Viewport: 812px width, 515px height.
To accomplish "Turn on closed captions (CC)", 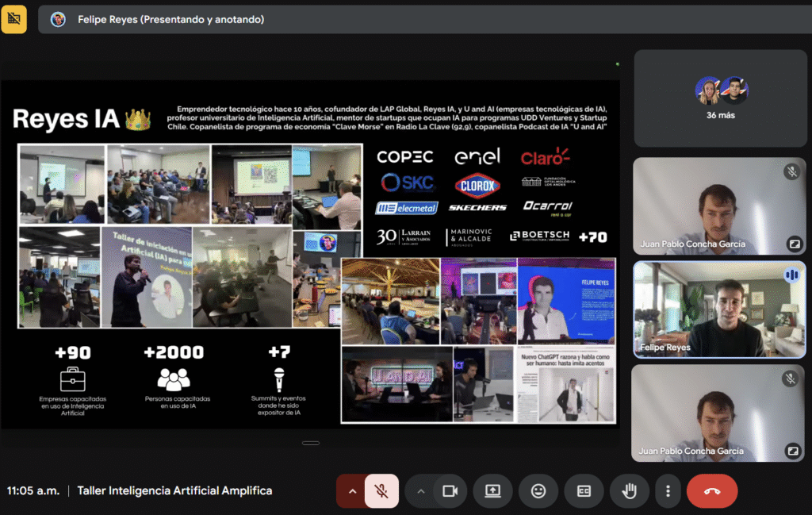I will [x=584, y=491].
